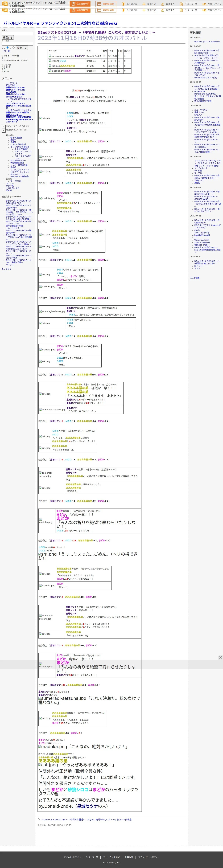Open 代理編集依頼板 link

pos(17,163)
